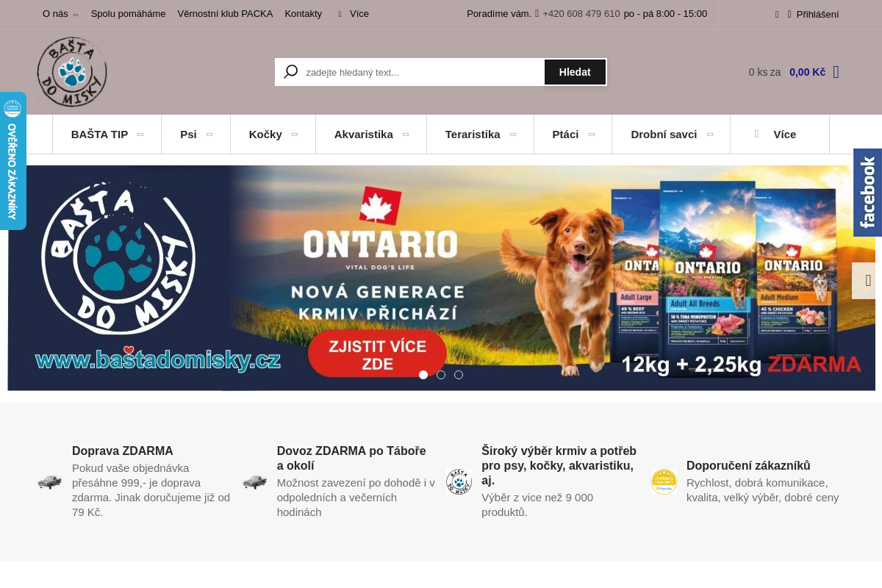Viewport: 882px width, 588px height.
Task: Click the car icon by Doprava ZDARMA
Action: (x=50, y=482)
